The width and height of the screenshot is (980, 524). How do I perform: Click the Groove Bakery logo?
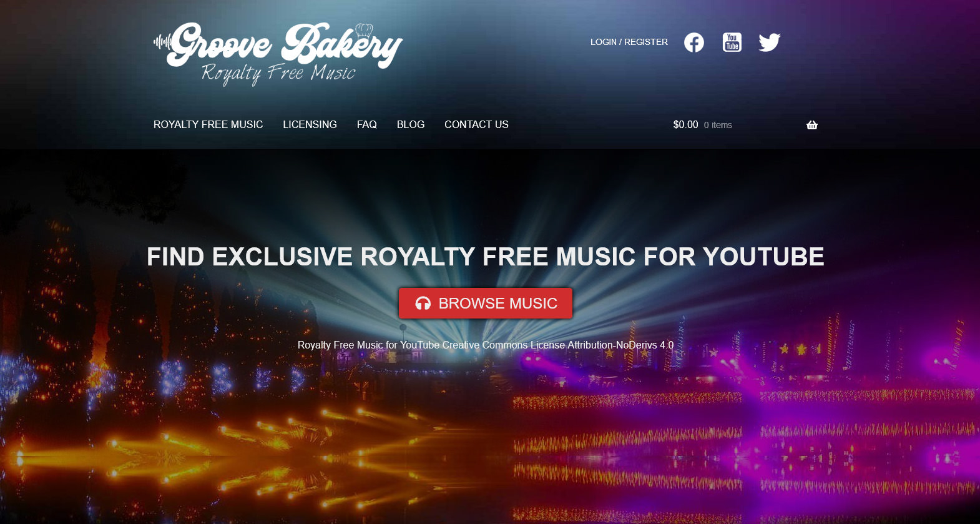(278, 54)
